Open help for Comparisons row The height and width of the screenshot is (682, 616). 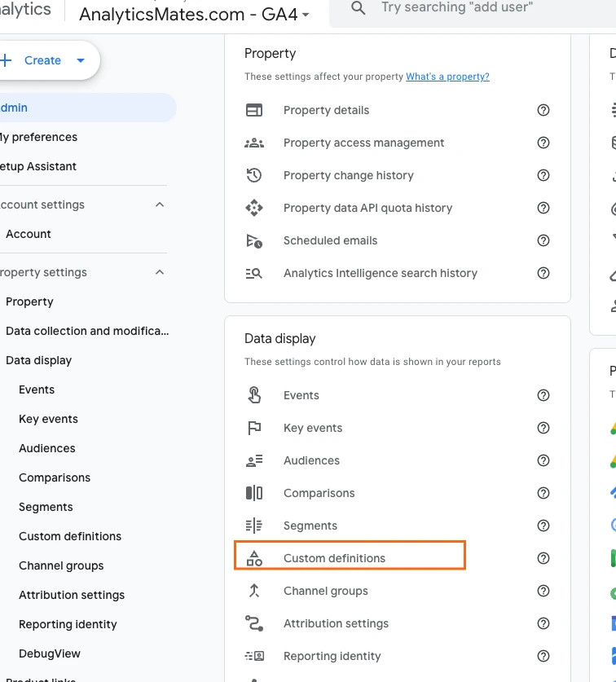click(543, 493)
